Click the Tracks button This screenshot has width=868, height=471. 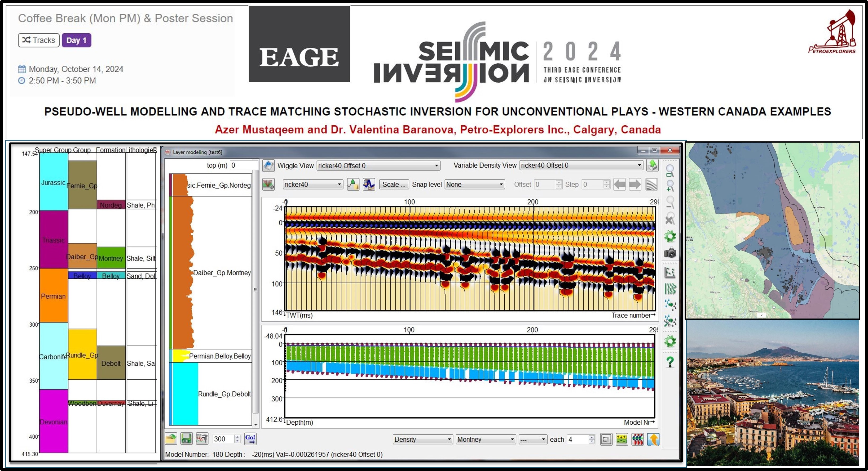pos(39,41)
